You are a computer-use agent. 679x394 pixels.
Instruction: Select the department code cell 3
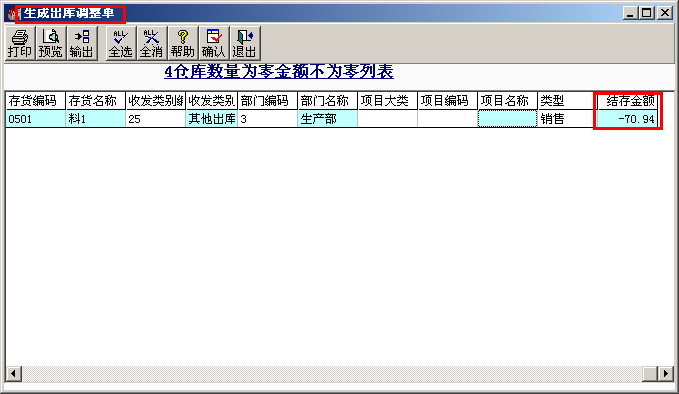pyautogui.click(x=268, y=119)
